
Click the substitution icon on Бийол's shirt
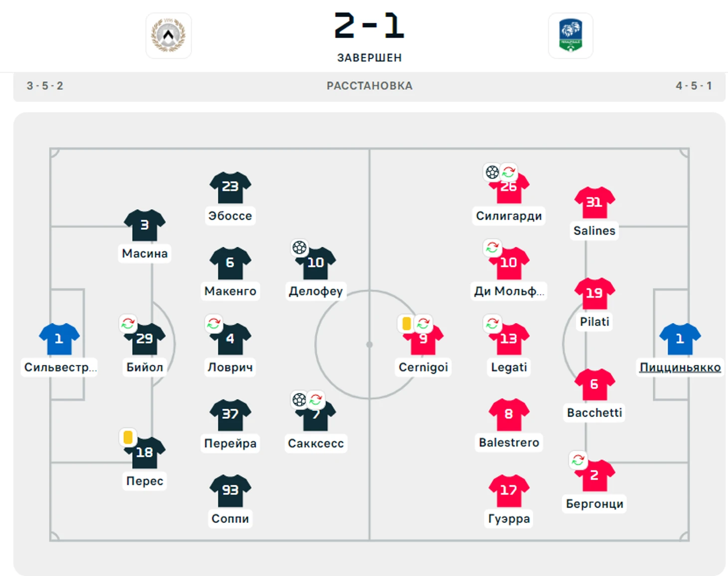click(x=128, y=323)
